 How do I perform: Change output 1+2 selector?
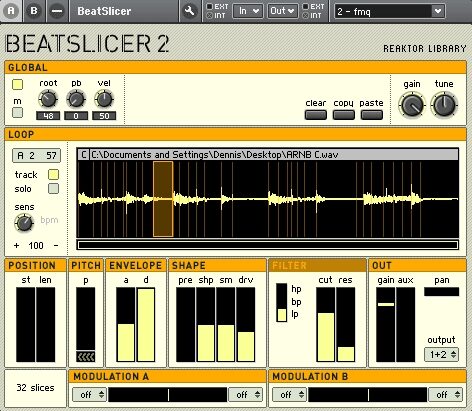[x=441, y=354]
